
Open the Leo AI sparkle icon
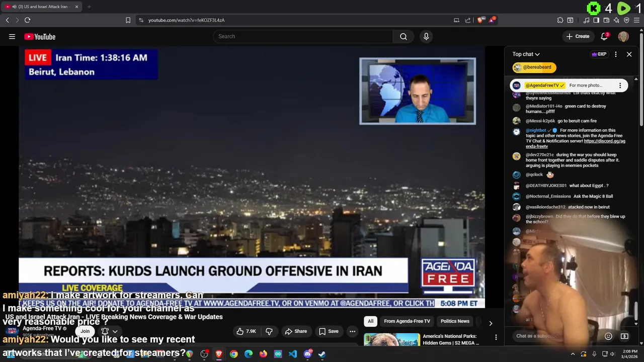616,20
